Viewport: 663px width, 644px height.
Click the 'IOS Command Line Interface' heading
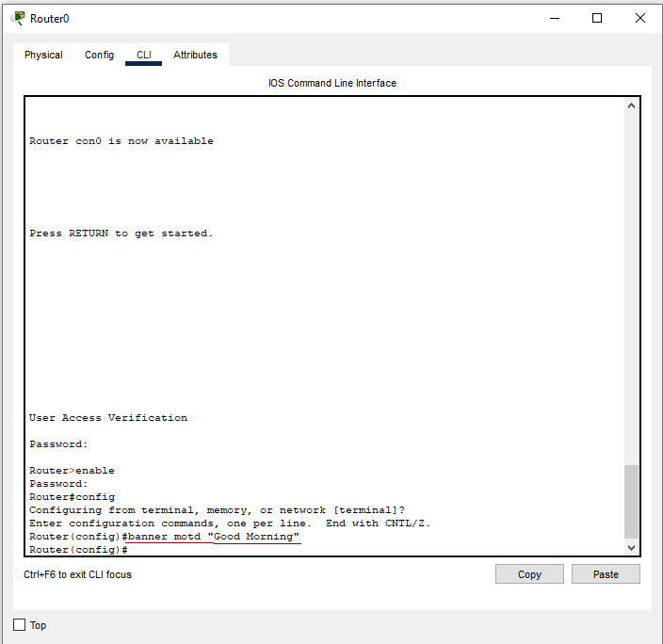(331, 83)
